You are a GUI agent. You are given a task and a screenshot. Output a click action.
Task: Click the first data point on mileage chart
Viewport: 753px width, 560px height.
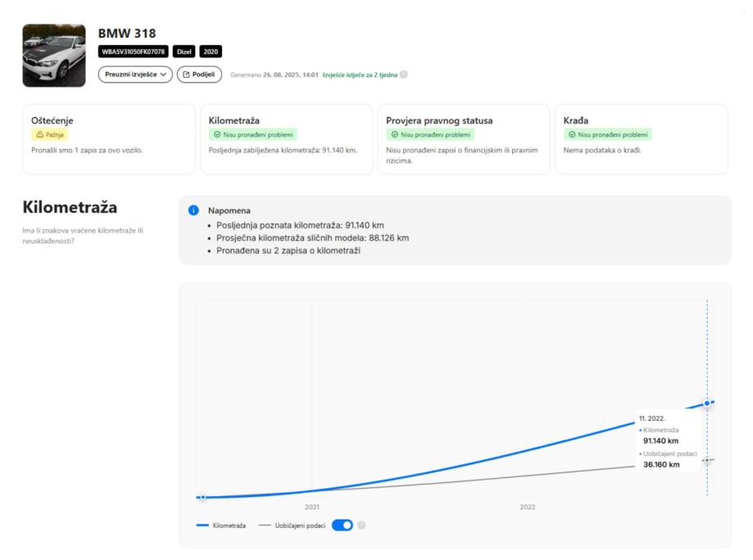pyautogui.click(x=202, y=497)
